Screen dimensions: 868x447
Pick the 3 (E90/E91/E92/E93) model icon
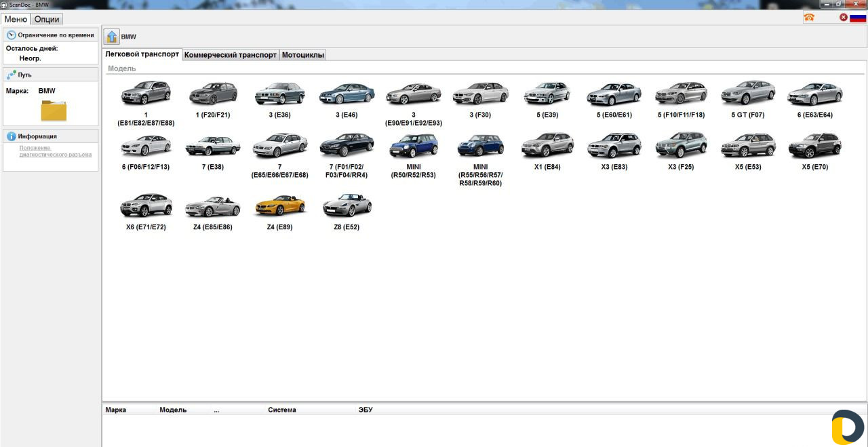coord(413,94)
